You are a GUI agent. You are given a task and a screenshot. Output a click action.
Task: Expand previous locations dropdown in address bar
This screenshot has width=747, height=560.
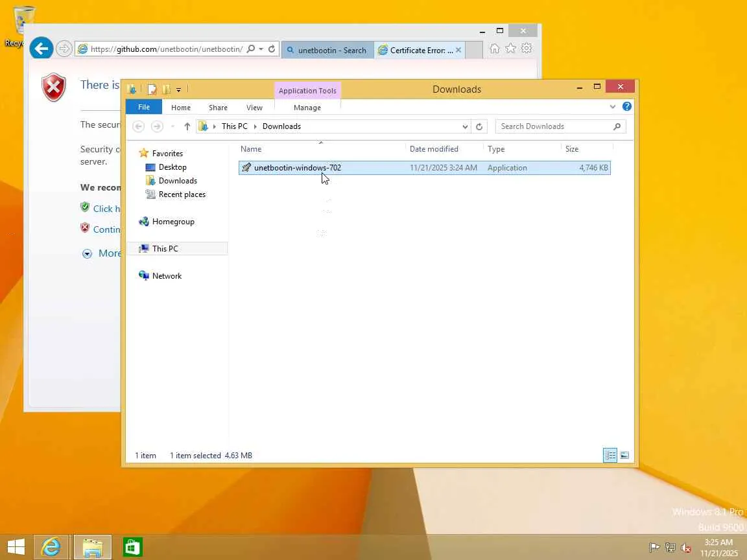[465, 126]
